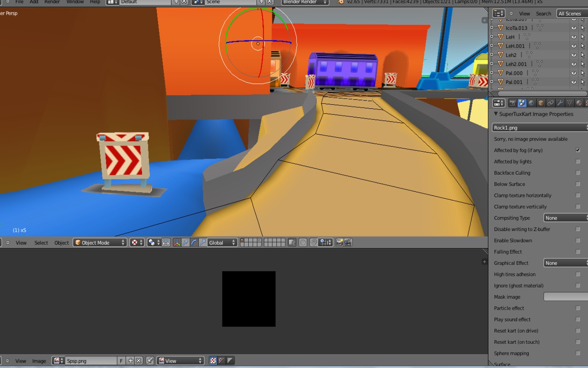Image resolution: width=588 pixels, height=368 pixels.
Task: Open Object Constraints chain-link tab
Action: click(550, 103)
